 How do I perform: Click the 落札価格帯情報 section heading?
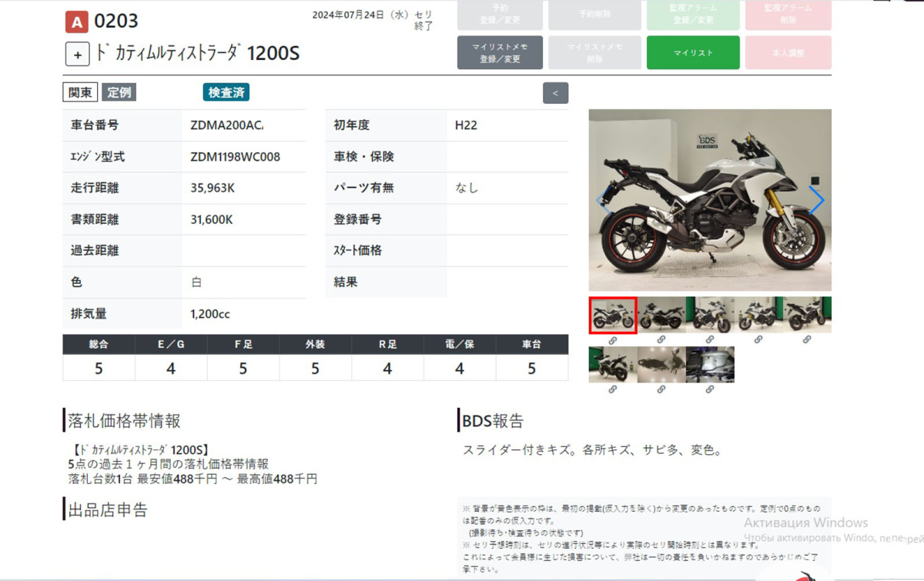(x=125, y=421)
